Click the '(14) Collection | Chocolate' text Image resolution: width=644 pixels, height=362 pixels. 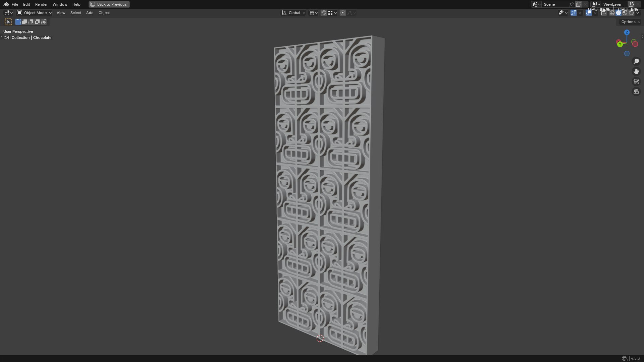point(28,38)
